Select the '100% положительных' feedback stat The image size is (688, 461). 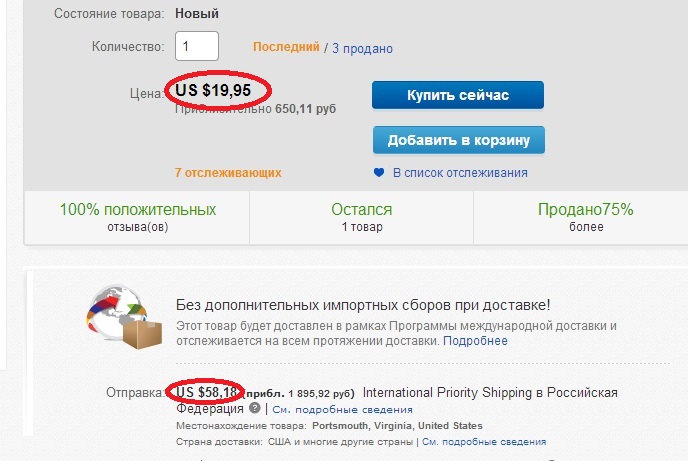(x=138, y=210)
